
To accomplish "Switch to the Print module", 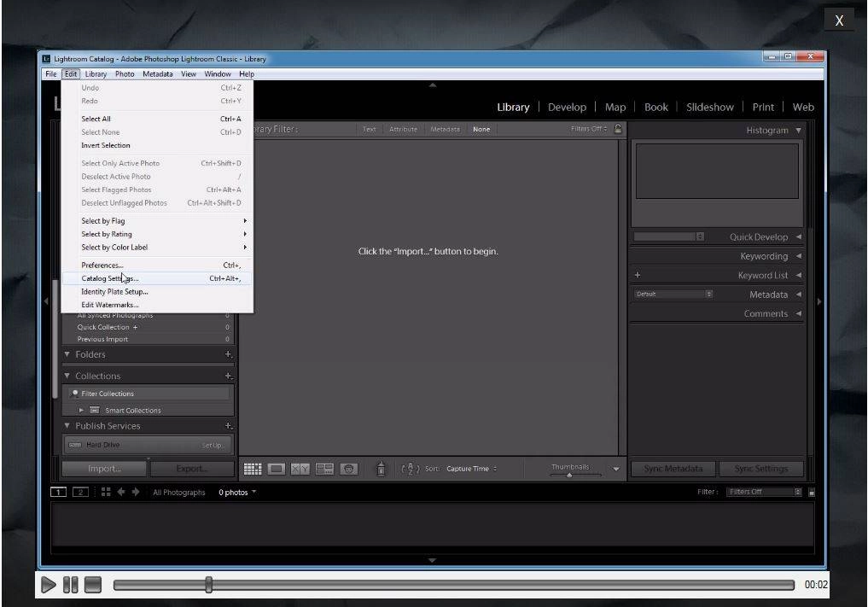I will (x=763, y=108).
